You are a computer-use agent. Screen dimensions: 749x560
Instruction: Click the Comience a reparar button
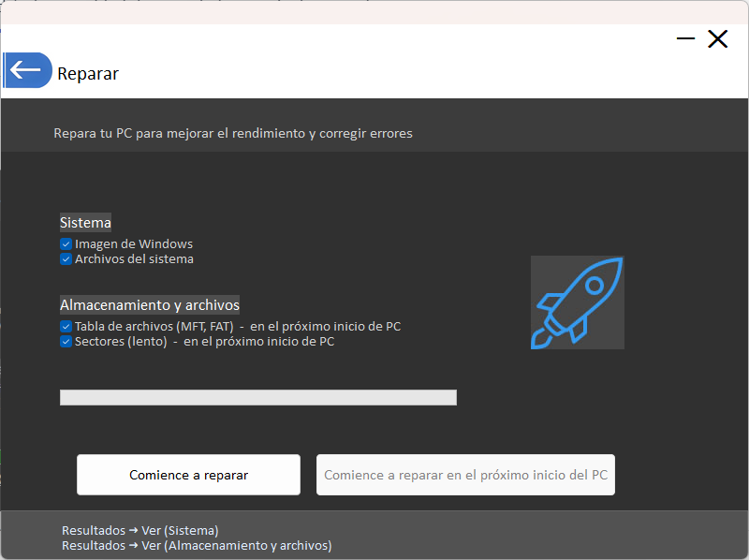[189, 475]
